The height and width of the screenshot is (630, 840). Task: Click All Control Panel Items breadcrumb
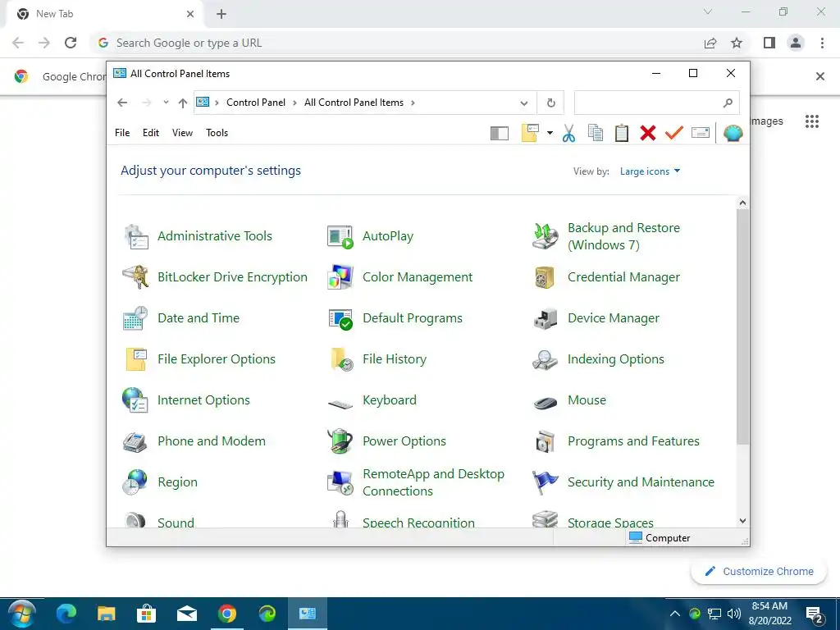[354, 103]
